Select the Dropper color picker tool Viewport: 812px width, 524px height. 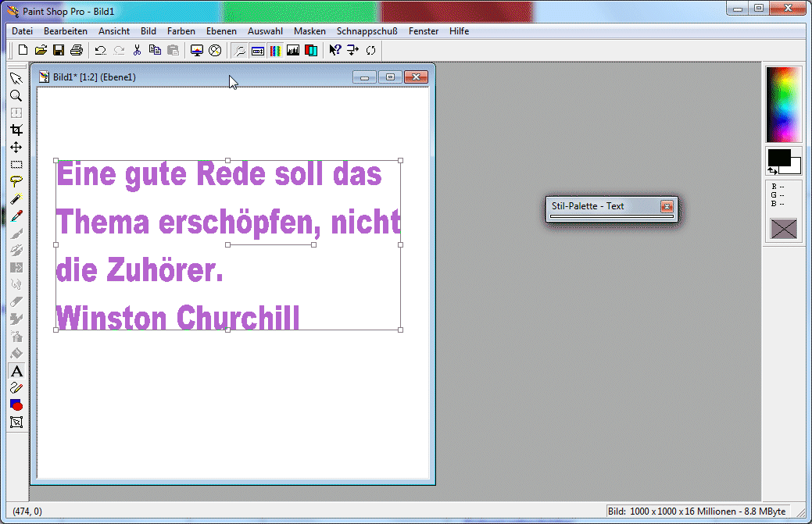[16, 216]
